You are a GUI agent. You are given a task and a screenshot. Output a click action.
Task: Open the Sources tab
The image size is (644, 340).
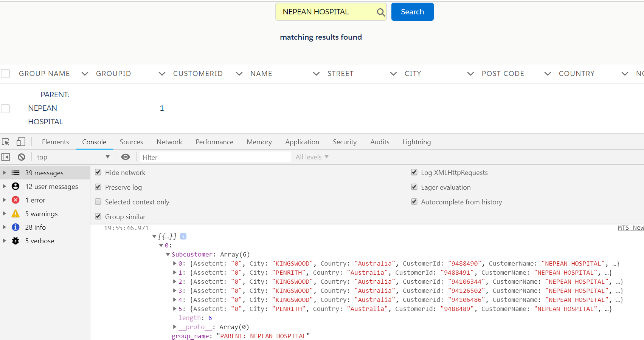pyautogui.click(x=131, y=142)
